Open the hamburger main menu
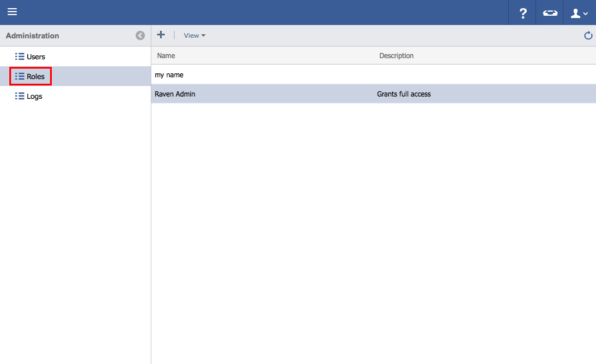Image resolution: width=596 pixels, height=364 pixels. [12, 12]
